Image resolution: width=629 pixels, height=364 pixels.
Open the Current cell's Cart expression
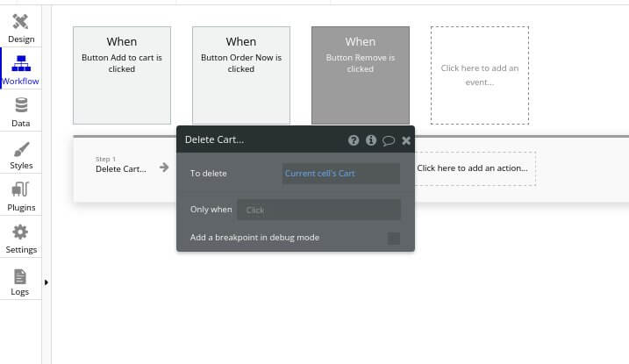click(x=340, y=174)
